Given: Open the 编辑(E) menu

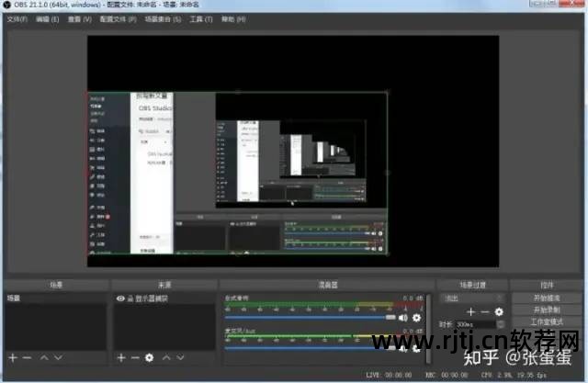Looking at the screenshot, I should (x=48, y=19).
